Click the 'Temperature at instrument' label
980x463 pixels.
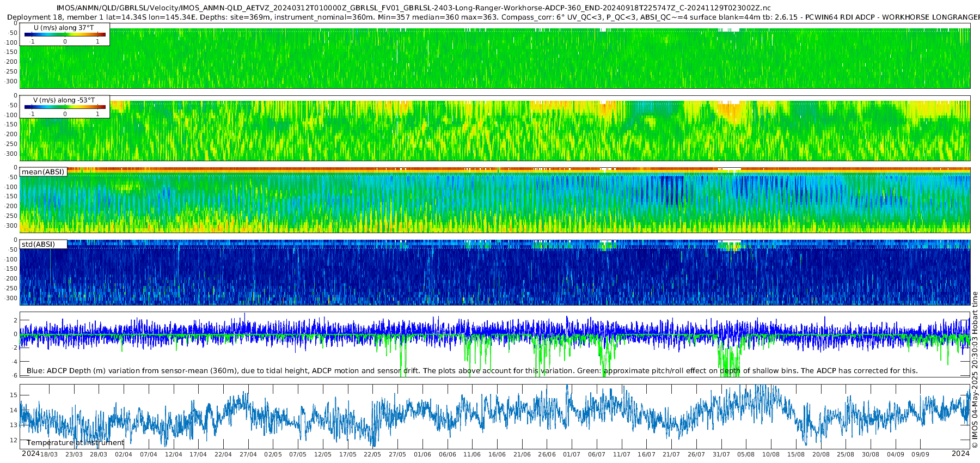pos(75,443)
